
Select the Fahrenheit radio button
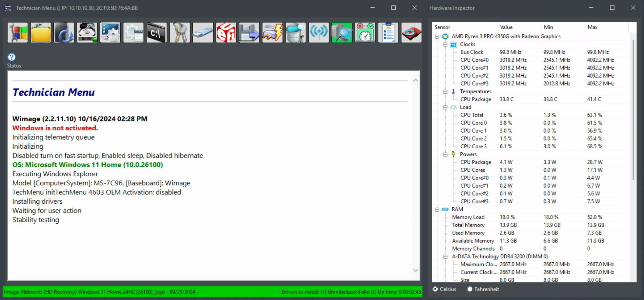click(470, 289)
